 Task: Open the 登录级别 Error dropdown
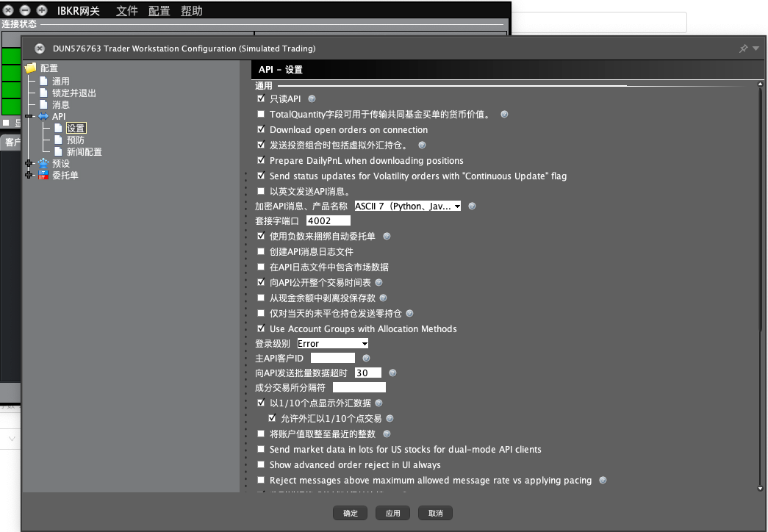[333, 343]
